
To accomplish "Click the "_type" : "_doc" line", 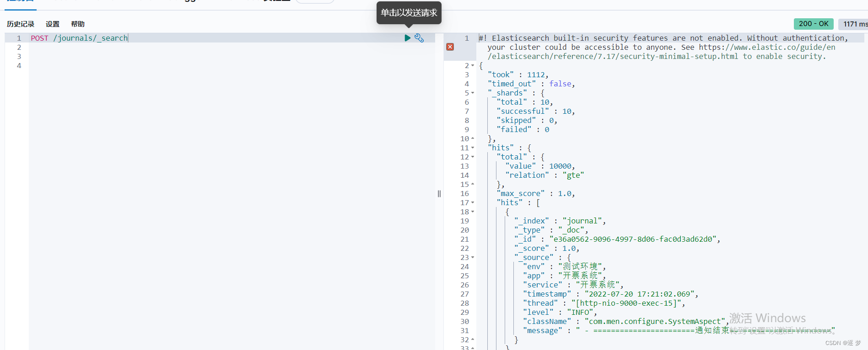I will pos(551,230).
